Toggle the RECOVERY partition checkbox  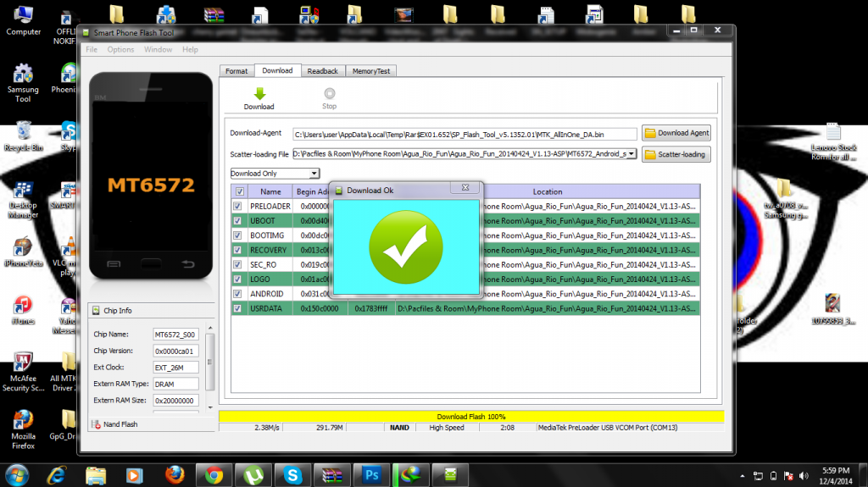click(x=237, y=250)
